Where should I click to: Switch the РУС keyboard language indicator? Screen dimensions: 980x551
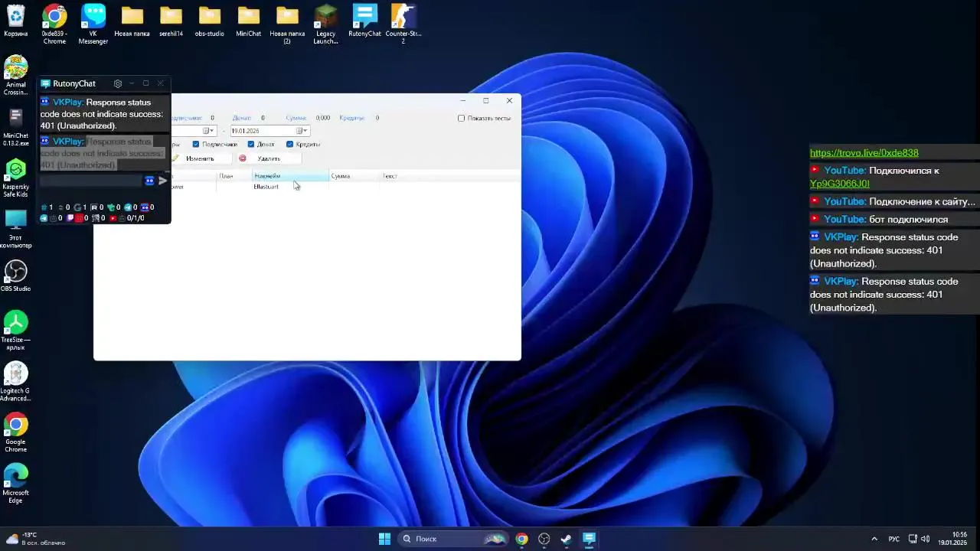coord(893,539)
